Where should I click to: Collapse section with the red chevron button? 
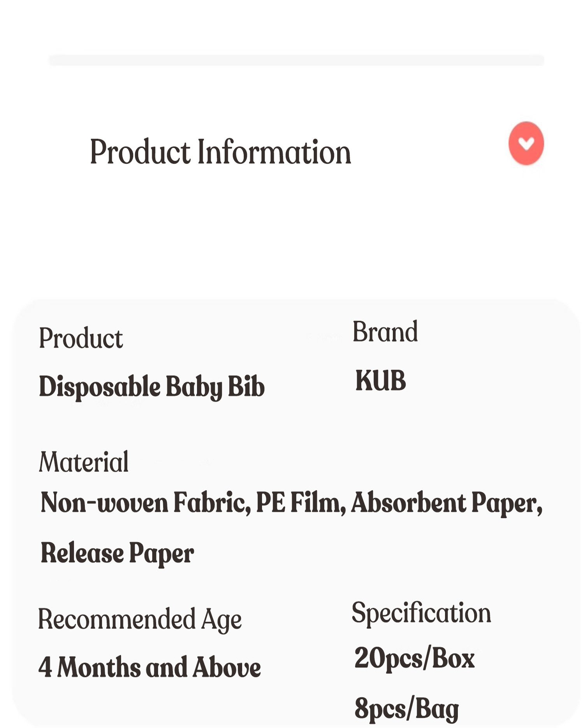pyautogui.click(x=526, y=144)
